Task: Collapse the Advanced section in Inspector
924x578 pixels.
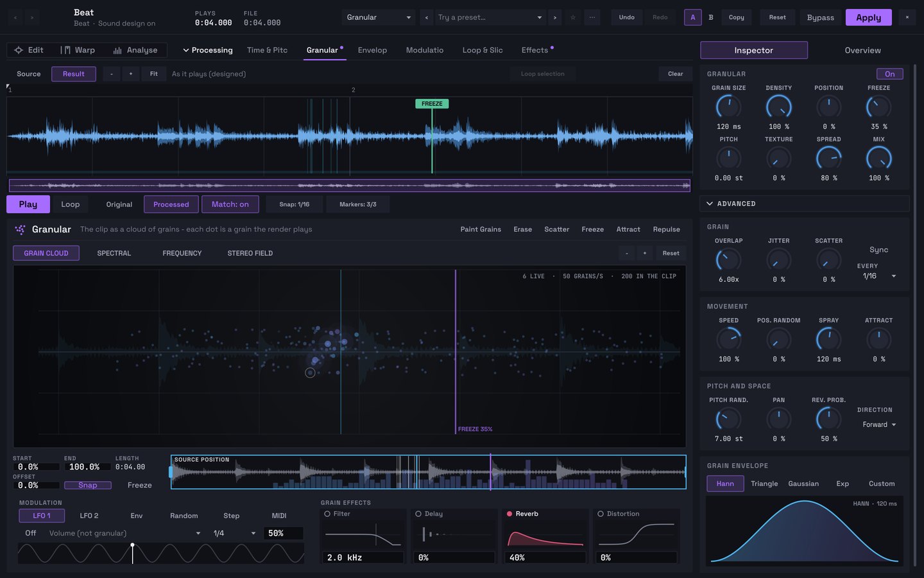Action: (710, 204)
